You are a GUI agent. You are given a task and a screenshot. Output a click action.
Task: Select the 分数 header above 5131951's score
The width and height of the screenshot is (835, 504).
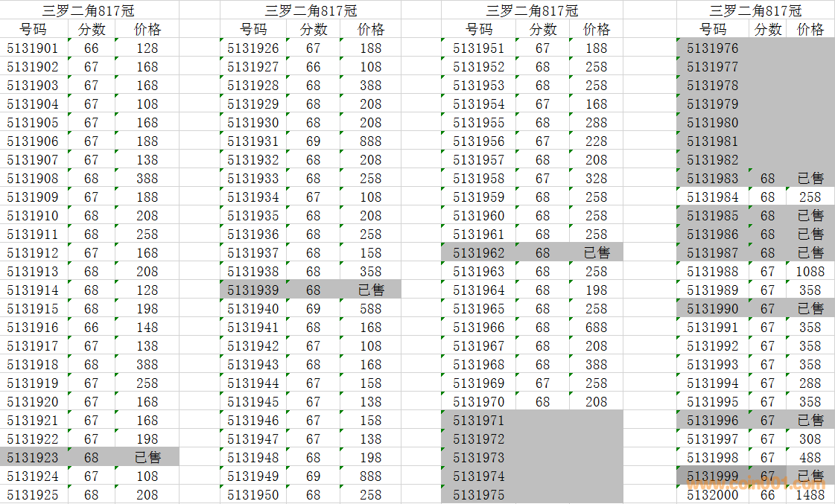(x=543, y=30)
